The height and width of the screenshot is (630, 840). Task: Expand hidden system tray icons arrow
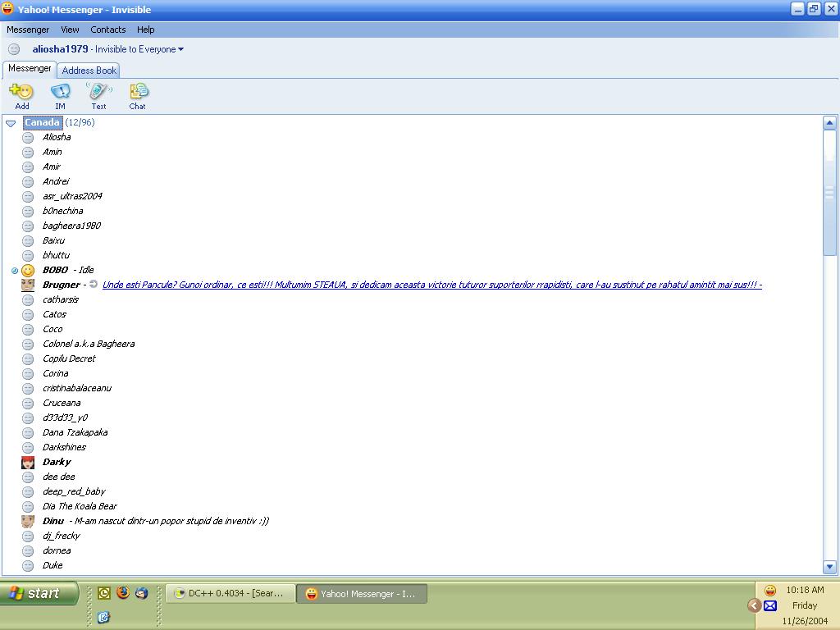coord(754,605)
